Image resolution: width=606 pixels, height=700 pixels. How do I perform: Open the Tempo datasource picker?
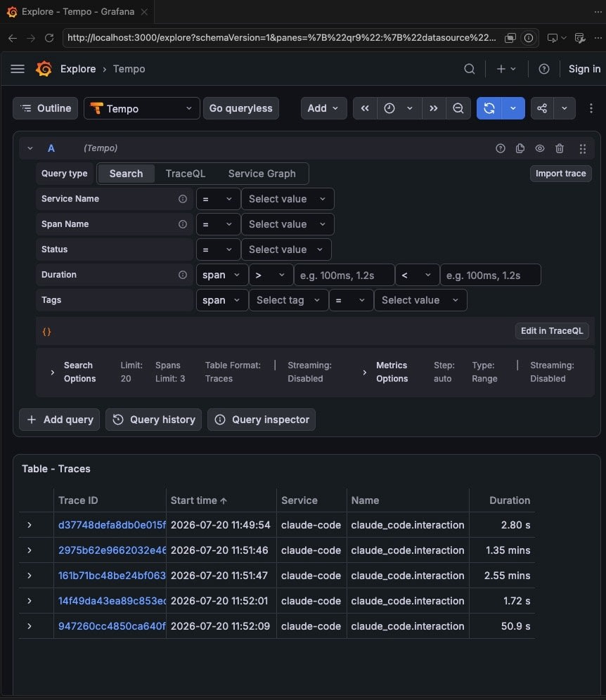point(141,108)
